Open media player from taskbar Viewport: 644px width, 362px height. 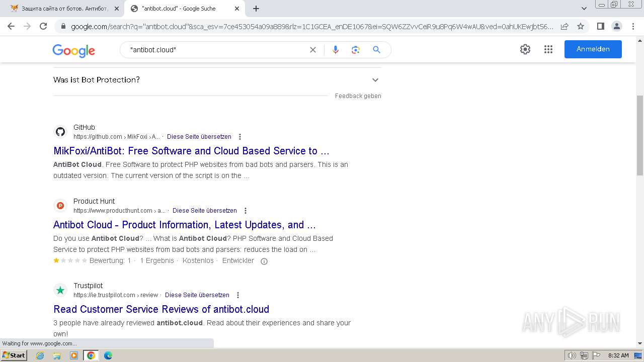[x=74, y=355]
